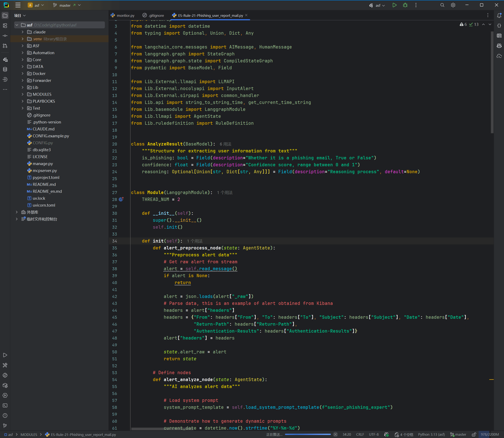
Task: Show notifications from the bell icon
Action: (x=499, y=15)
